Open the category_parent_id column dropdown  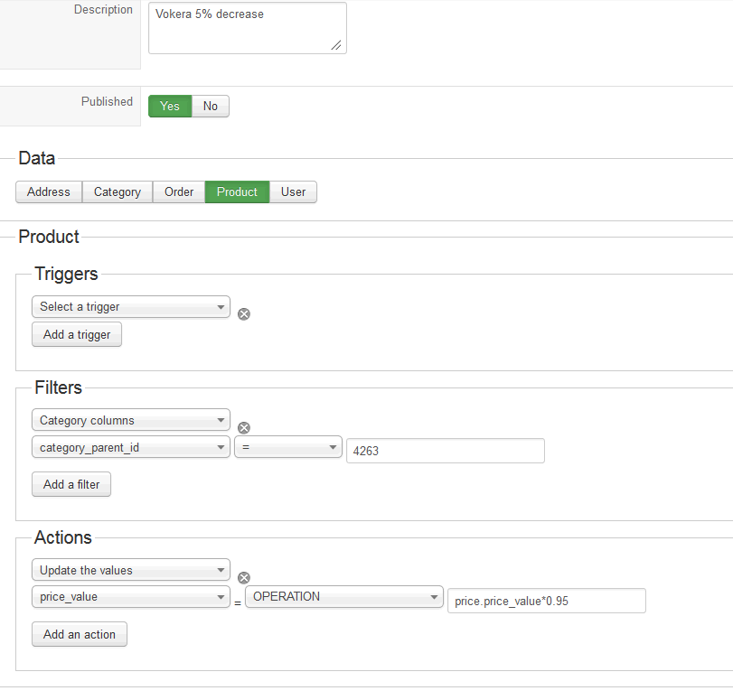coord(131,448)
